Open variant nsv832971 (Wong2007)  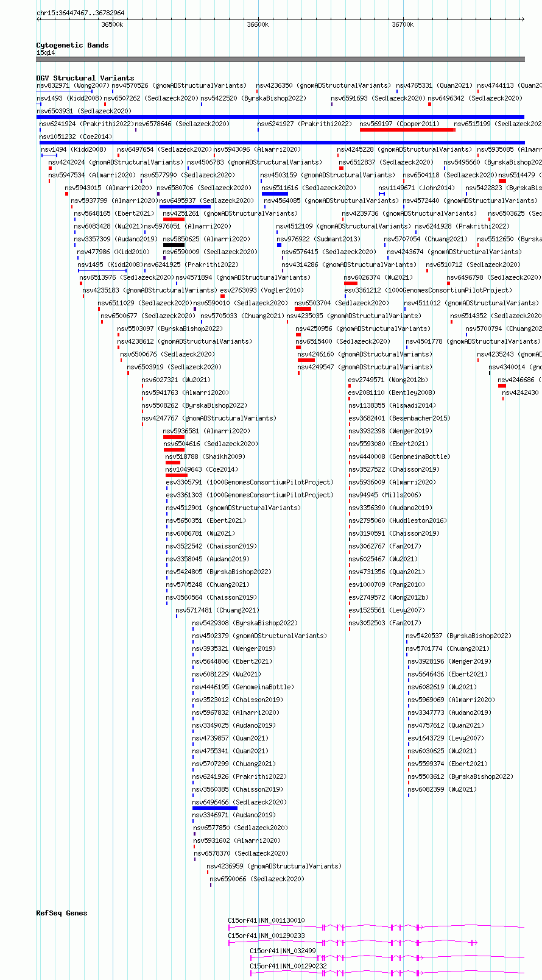coord(72,85)
